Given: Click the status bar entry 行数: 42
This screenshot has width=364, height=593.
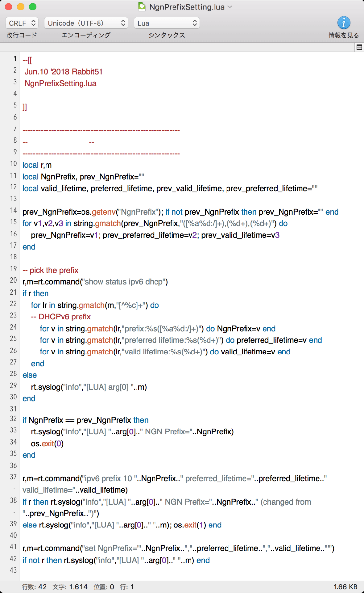Looking at the screenshot, I should [x=34, y=587].
